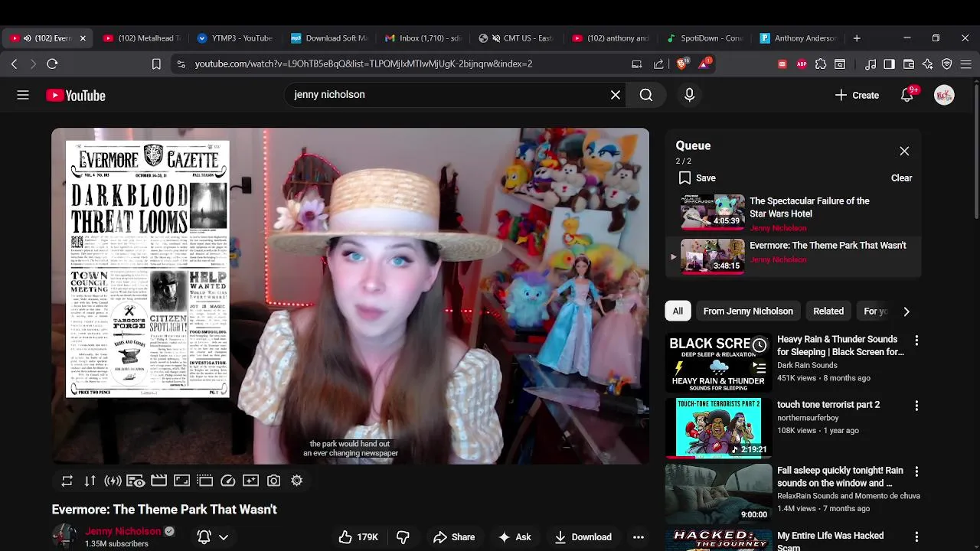Screen dimensions: 980x551
Task: Visit Jenny Nicholson channel name link
Action: (123, 531)
